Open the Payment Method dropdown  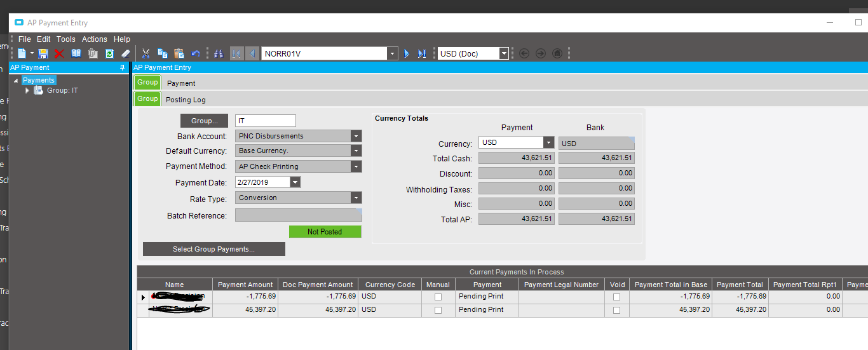356,166
